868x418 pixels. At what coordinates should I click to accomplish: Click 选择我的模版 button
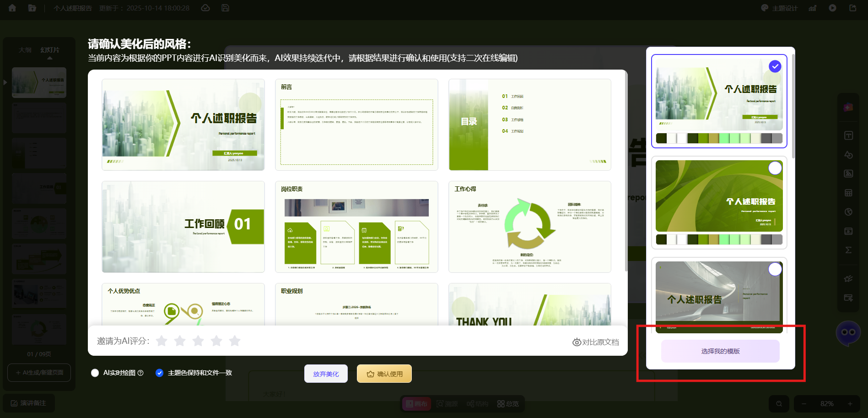click(720, 351)
